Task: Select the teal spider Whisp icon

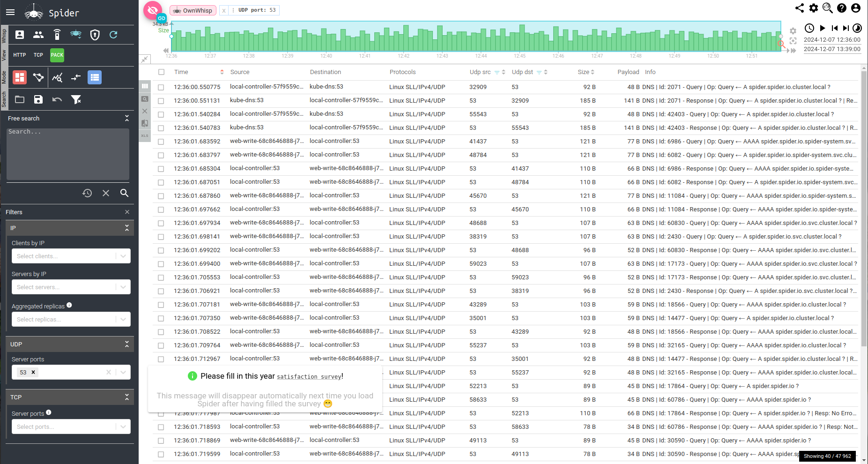Action: [76, 35]
